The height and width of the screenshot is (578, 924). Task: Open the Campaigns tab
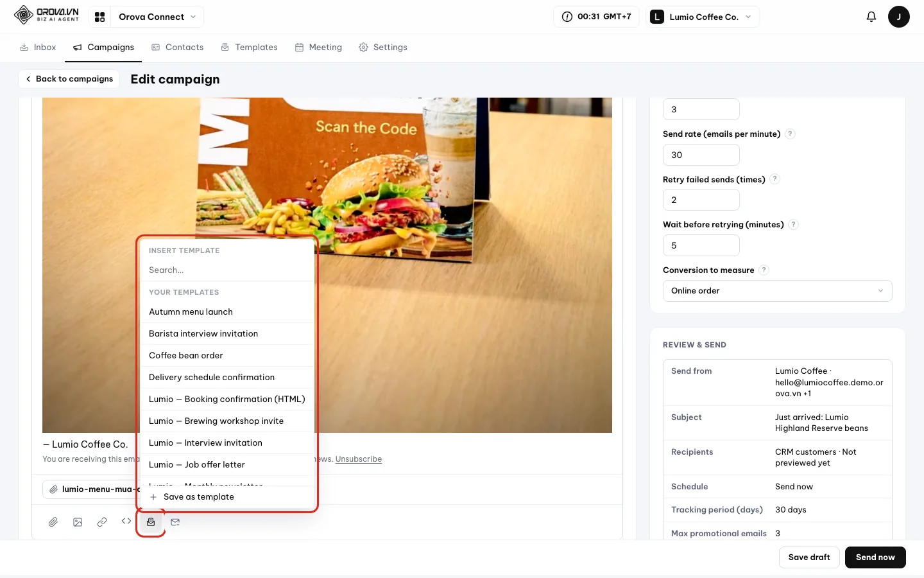[x=103, y=48]
